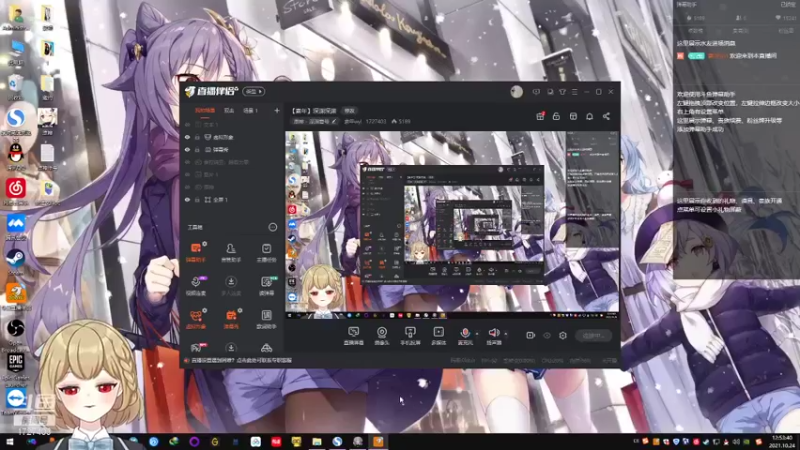Viewport: 800px width, 450px height.
Task: Add a 手机投屏 phone screen source
Action: point(410,336)
